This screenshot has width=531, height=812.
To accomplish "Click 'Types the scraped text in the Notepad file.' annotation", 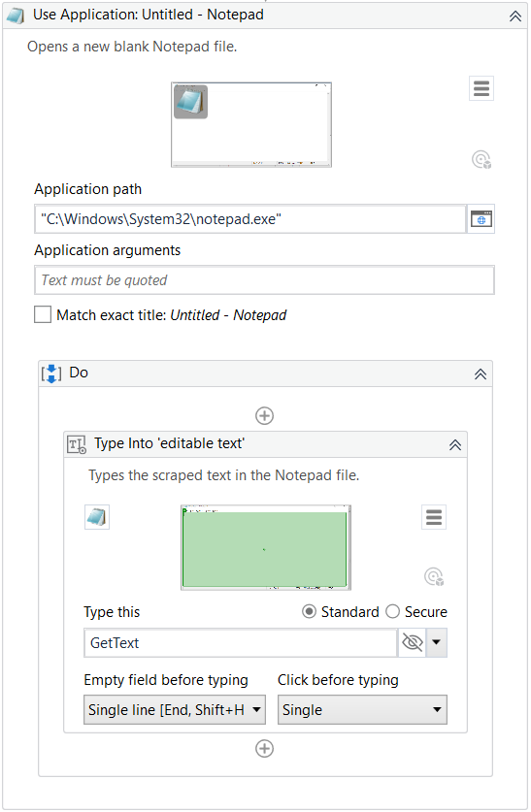I will pos(224,475).
